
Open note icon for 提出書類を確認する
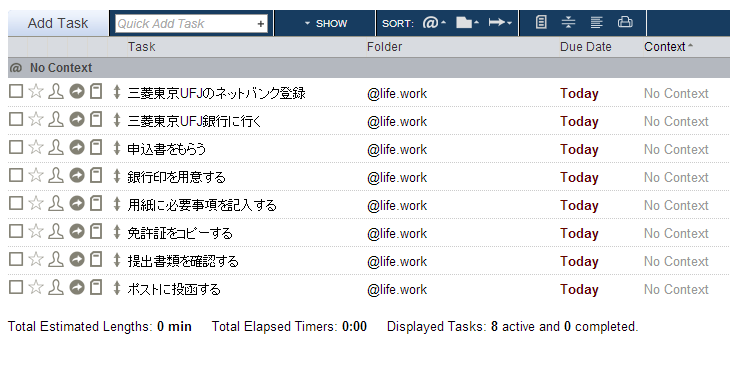[96, 259]
